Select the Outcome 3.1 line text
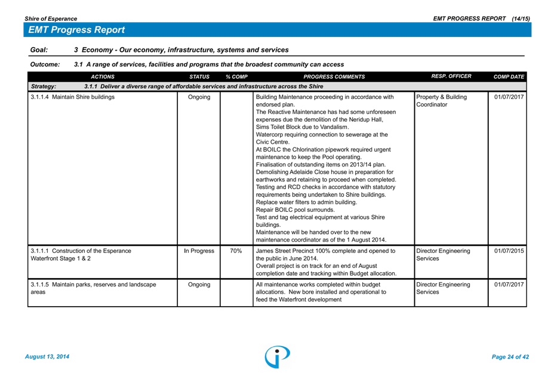 click(209, 64)
